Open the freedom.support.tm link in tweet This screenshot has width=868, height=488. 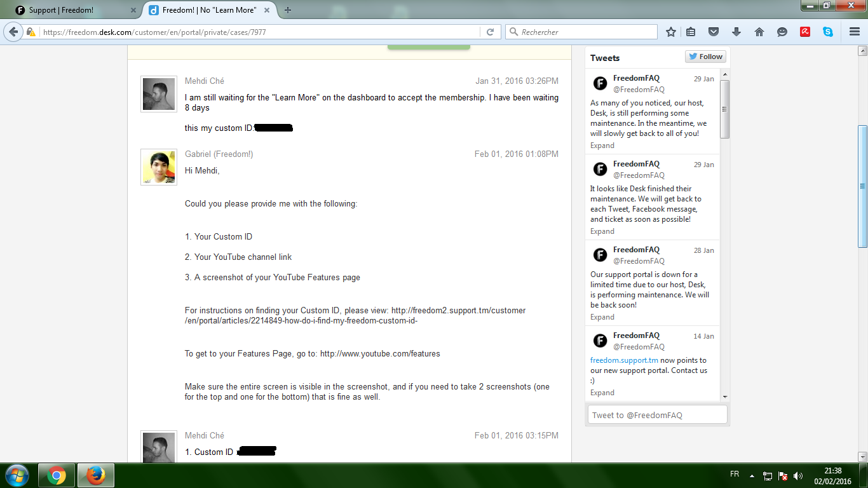click(x=624, y=360)
